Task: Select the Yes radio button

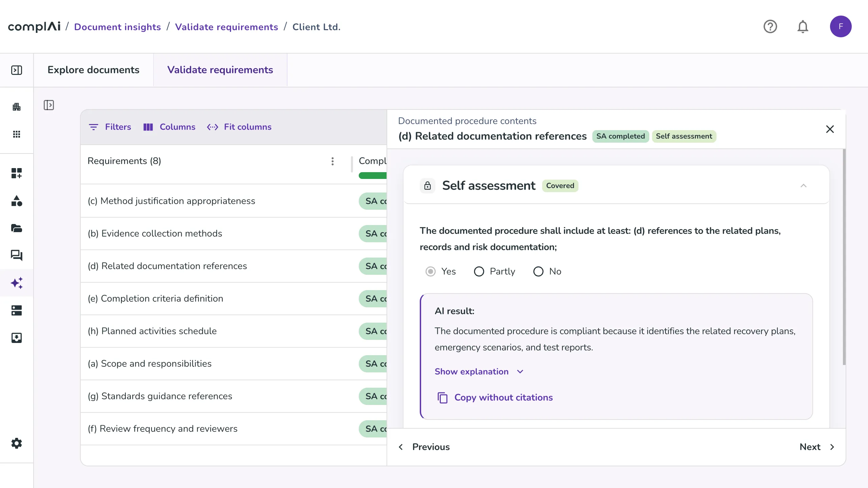Action: coord(431,271)
